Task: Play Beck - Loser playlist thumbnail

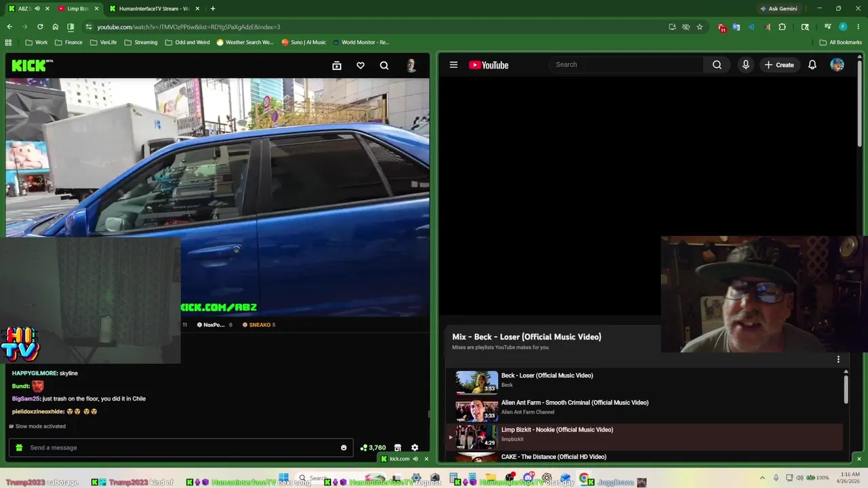Action: coord(477,382)
